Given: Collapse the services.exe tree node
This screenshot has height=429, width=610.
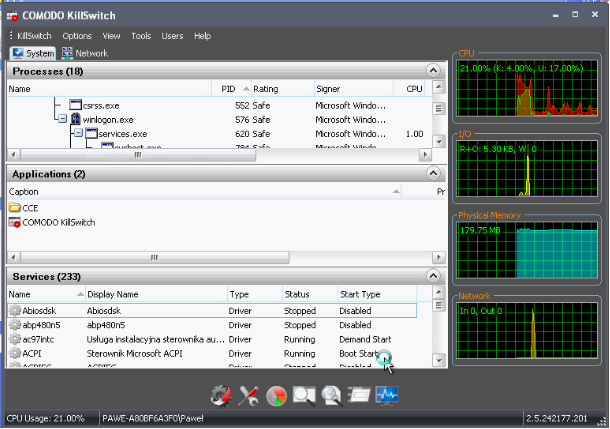Looking at the screenshot, I should (x=78, y=133).
